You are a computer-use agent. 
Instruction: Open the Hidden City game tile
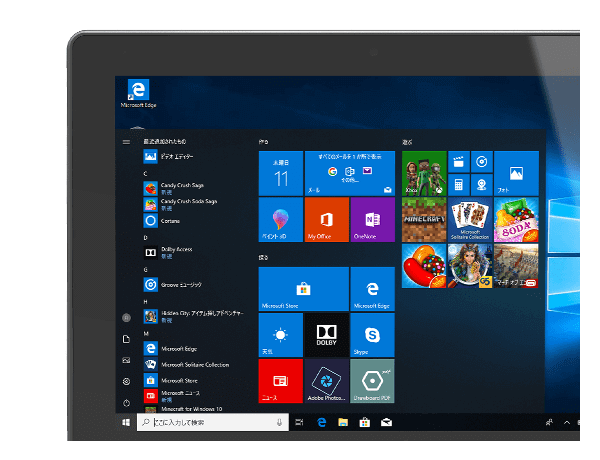click(x=470, y=266)
